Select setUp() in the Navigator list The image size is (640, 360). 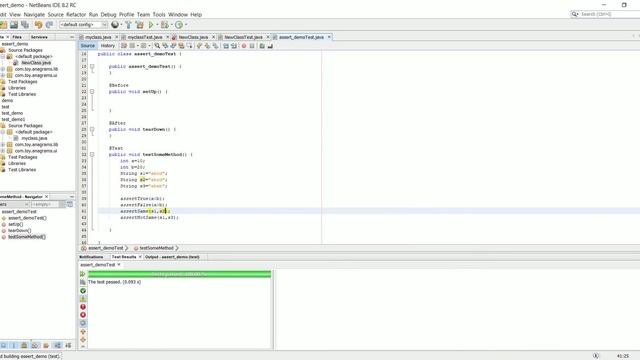tap(16, 224)
